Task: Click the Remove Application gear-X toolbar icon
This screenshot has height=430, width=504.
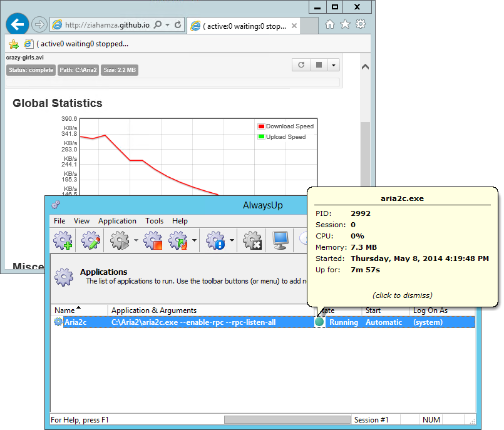Action: [252, 240]
